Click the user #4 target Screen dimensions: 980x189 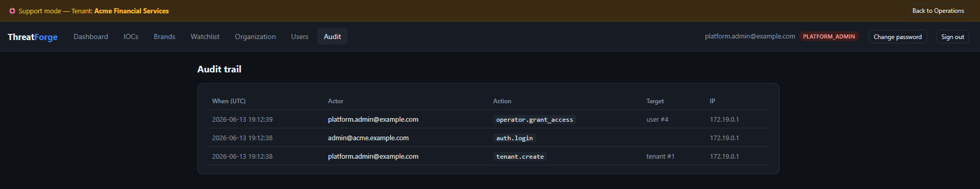[x=657, y=120]
